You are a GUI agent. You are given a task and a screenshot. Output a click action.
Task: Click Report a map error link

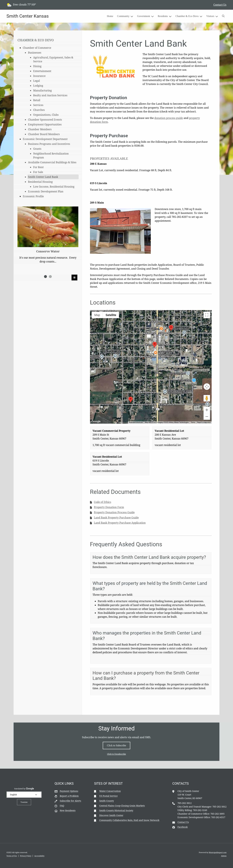pos(204,422)
